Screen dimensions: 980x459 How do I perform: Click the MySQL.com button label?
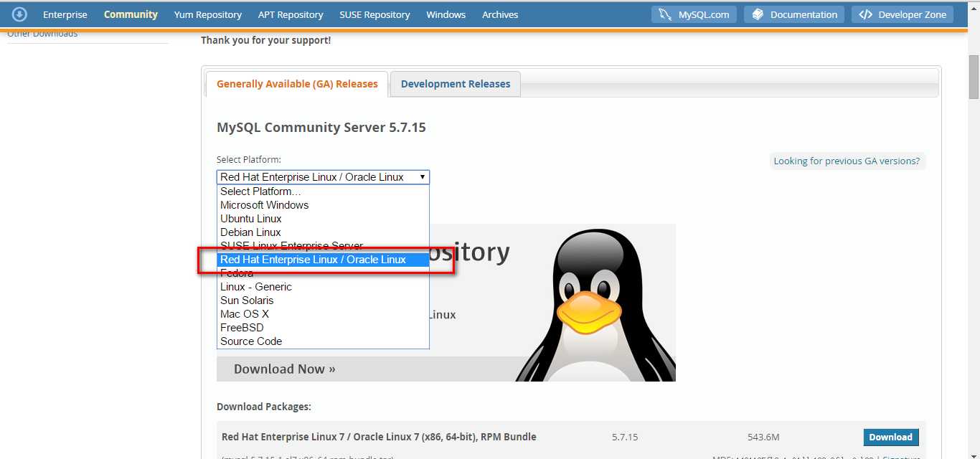704,14
